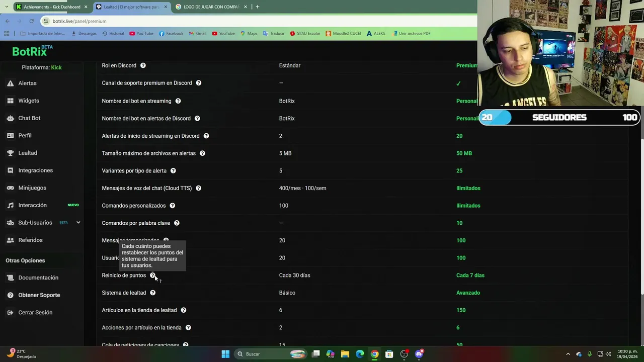
Task: Open the Referidos page
Action: coord(30,240)
